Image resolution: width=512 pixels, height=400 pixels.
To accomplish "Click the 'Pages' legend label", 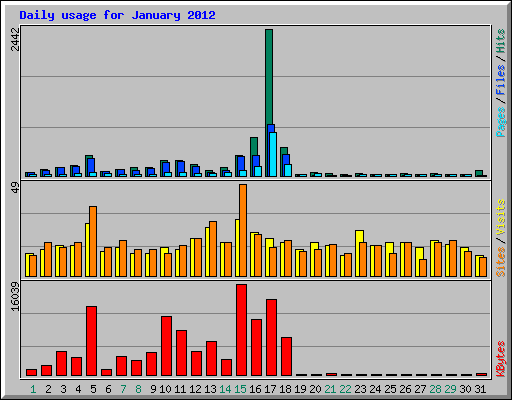I will [x=500, y=122].
